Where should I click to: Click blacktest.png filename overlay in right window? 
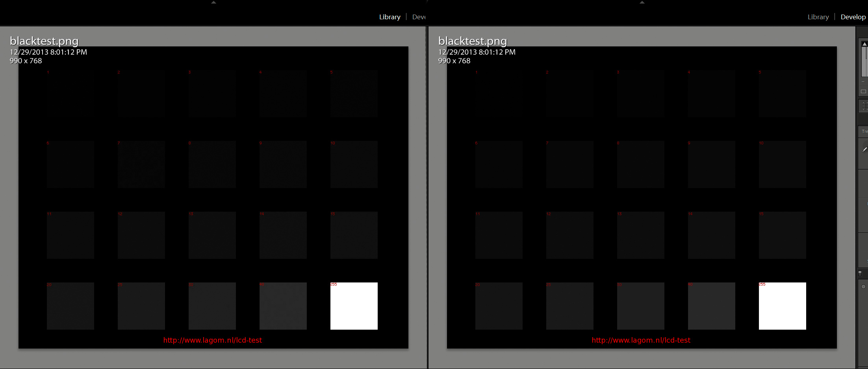[x=473, y=41]
